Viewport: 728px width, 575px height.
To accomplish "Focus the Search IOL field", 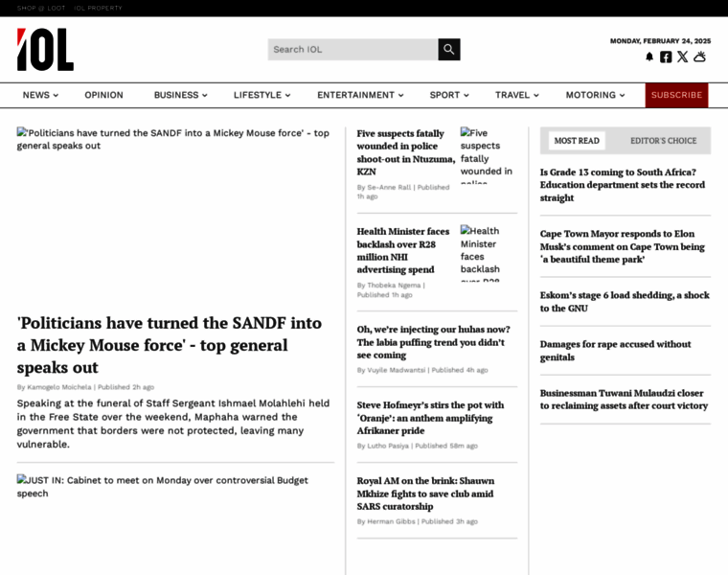I will [x=353, y=49].
